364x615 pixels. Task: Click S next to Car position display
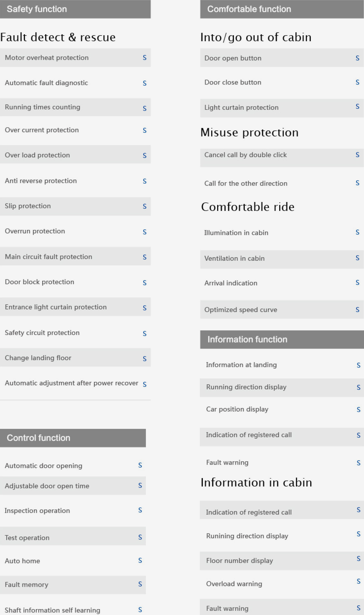(358, 410)
